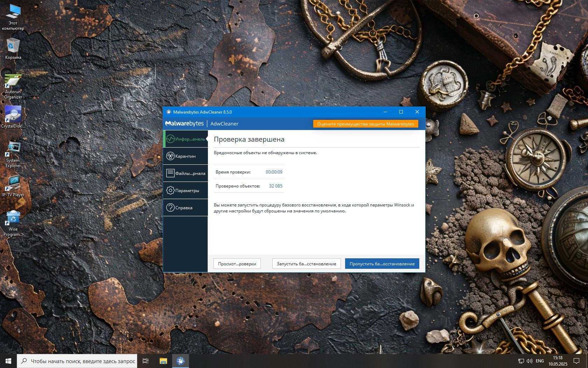
Task: Click the Просмотр проверки button
Action: (x=237, y=264)
